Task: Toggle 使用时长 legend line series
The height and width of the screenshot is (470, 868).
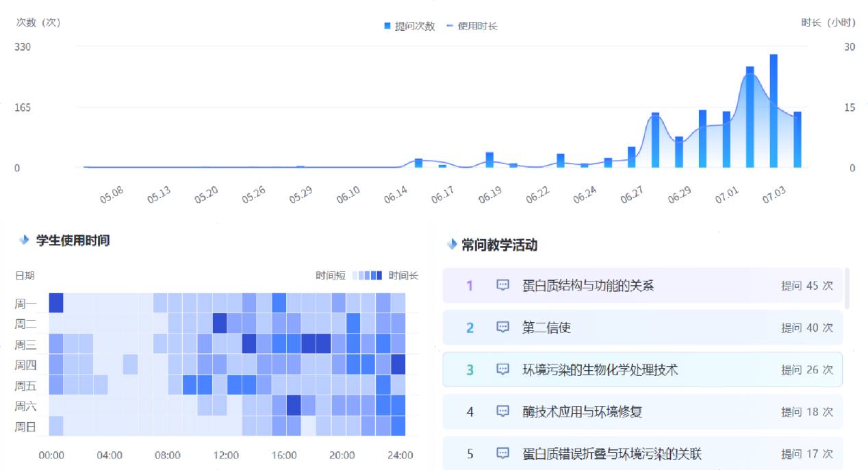Action: coord(472,26)
